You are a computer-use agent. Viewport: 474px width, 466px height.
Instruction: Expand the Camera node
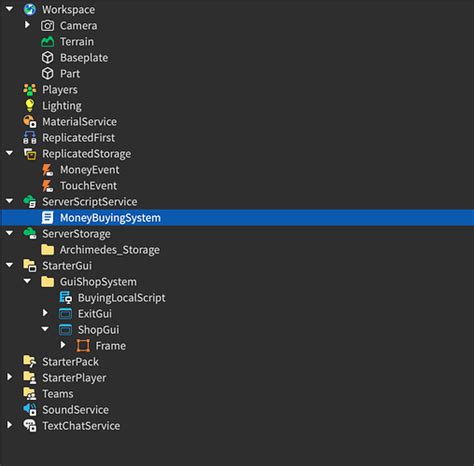pyautogui.click(x=27, y=25)
